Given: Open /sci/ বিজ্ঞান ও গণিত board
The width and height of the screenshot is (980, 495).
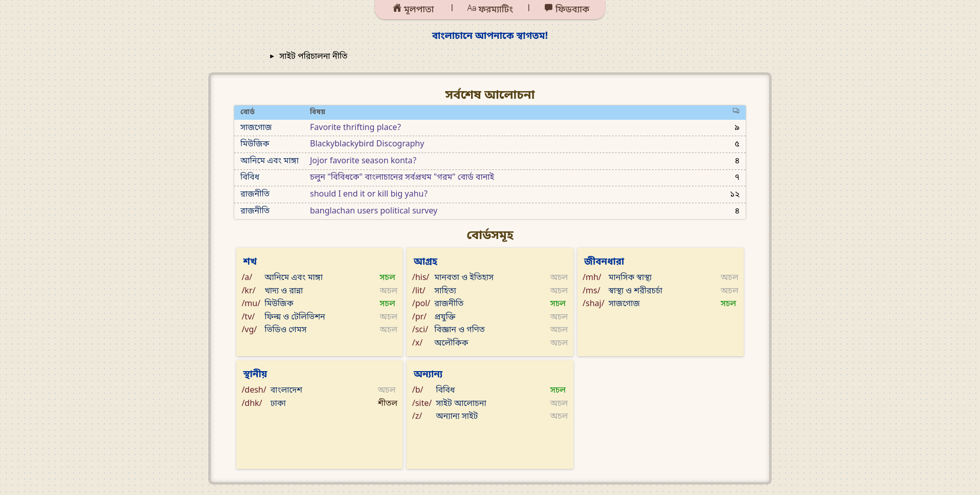Looking at the screenshot, I should coord(459,329).
